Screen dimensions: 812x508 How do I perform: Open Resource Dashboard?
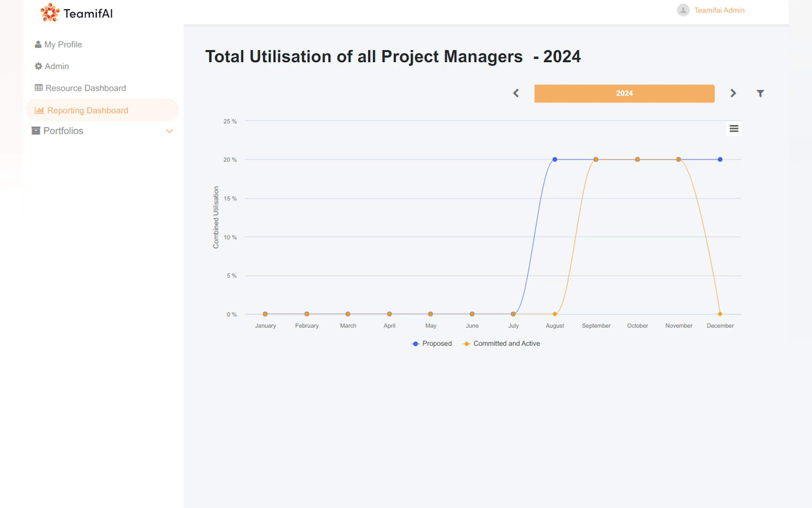[x=85, y=88]
